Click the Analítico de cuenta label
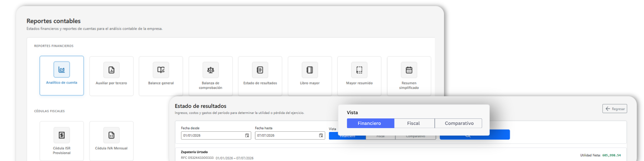Viewport: 644px width, 161px height. coord(62,83)
